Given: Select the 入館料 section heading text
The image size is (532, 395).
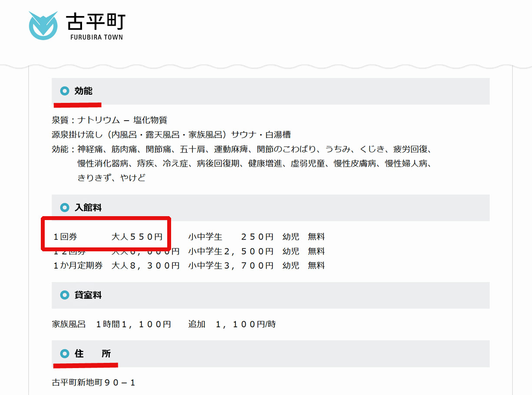Looking at the screenshot, I should pos(88,208).
